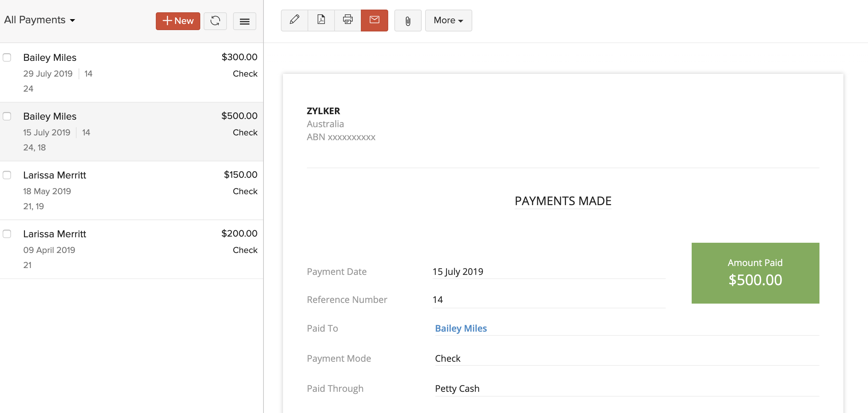This screenshot has width=868, height=413.
Task: Open the Bailey Miles vendor link
Action: 461,328
